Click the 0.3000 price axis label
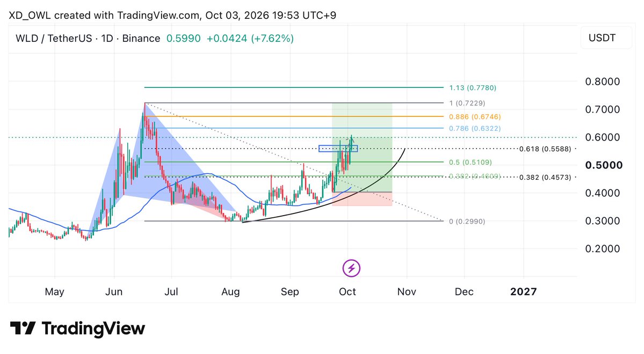Image resolution: width=644 pixels, height=354 pixels. click(603, 220)
